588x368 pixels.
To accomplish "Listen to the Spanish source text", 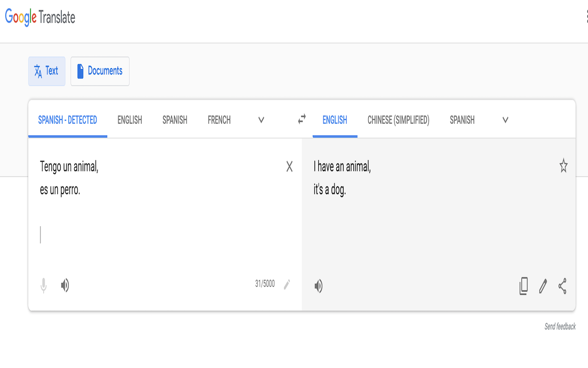I will click(65, 285).
